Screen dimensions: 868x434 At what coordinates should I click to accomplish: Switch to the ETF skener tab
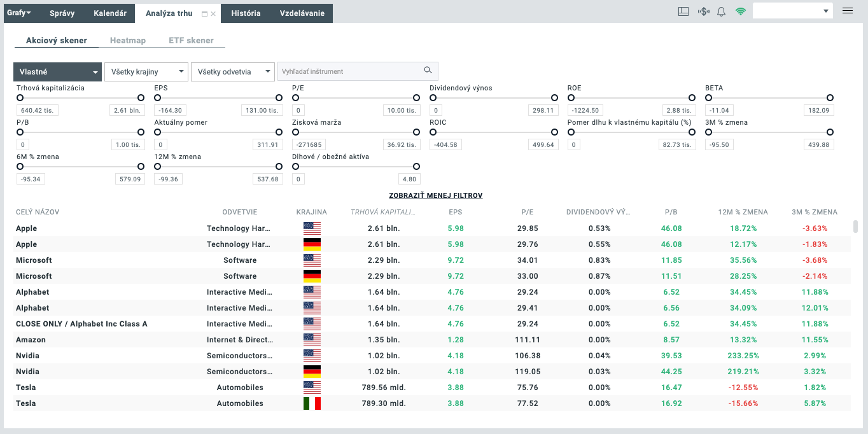(191, 41)
